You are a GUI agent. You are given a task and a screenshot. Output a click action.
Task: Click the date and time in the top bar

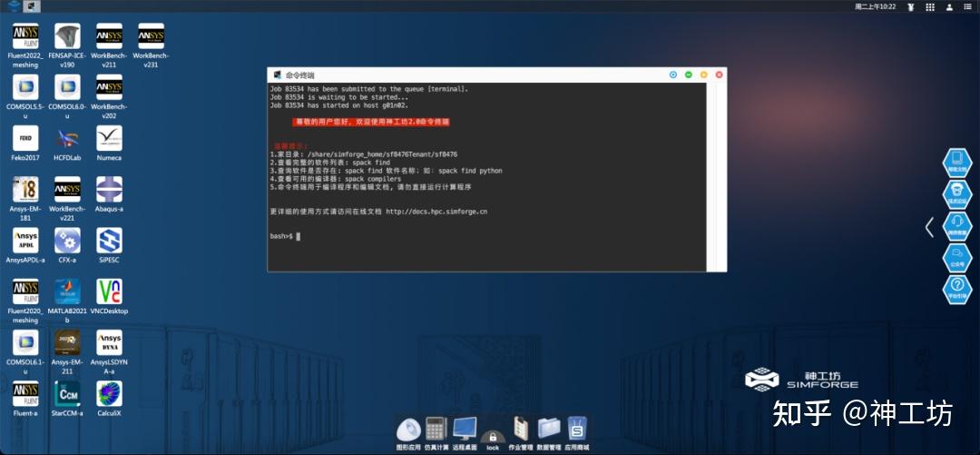click(875, 7)
